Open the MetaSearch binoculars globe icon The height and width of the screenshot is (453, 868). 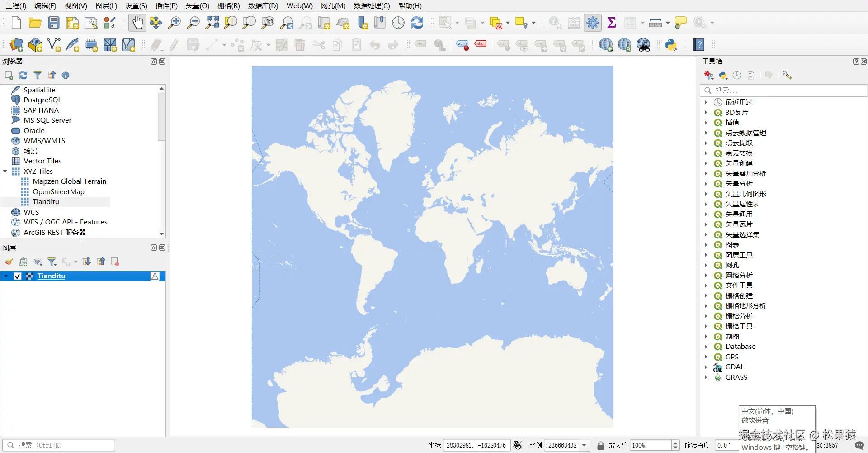643,45
